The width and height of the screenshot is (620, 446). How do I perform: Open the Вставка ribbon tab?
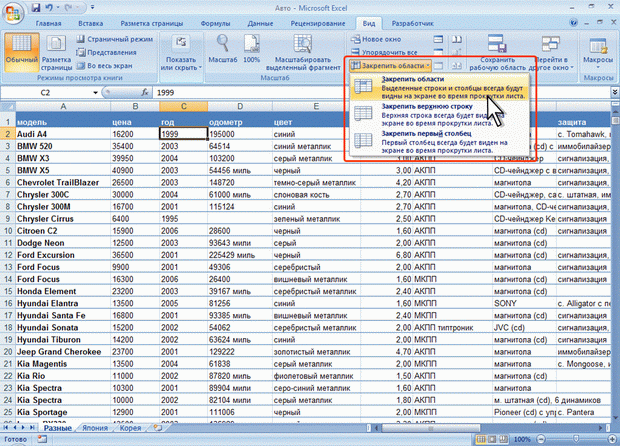91,23
